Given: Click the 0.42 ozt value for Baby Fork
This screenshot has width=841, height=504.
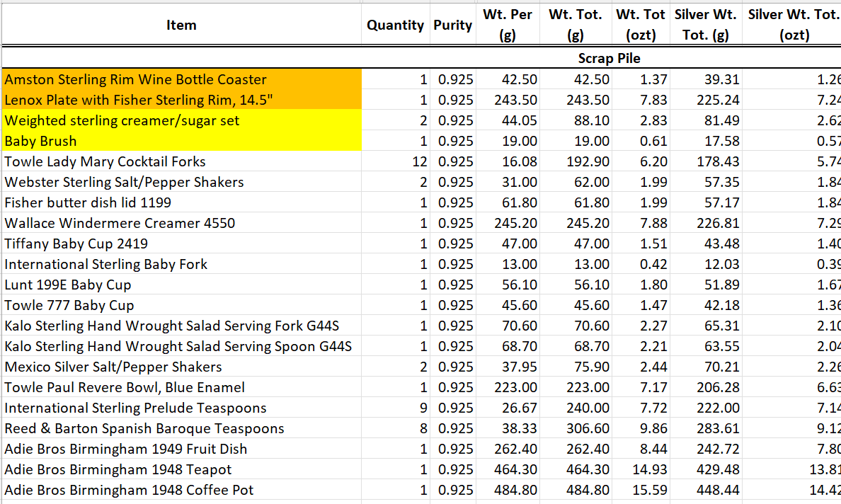Looking at the screenshot, I should point(653,264).
